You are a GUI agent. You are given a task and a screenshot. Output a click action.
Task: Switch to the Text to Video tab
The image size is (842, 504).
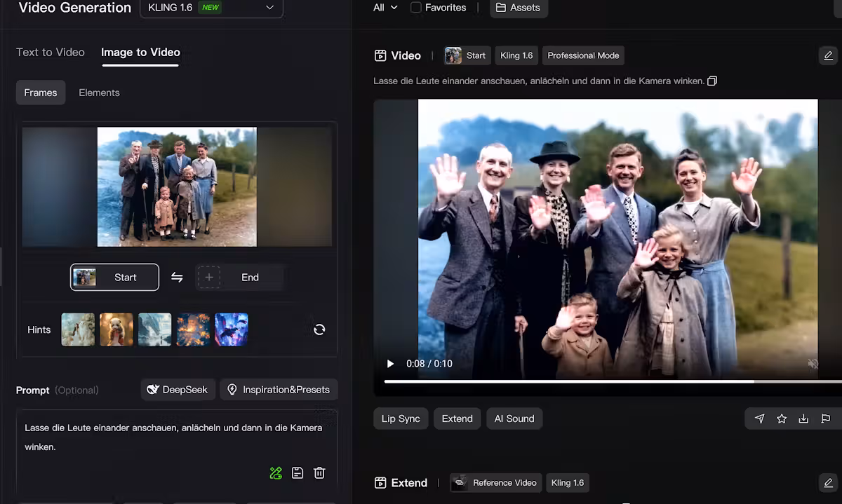tap(50, 52)
